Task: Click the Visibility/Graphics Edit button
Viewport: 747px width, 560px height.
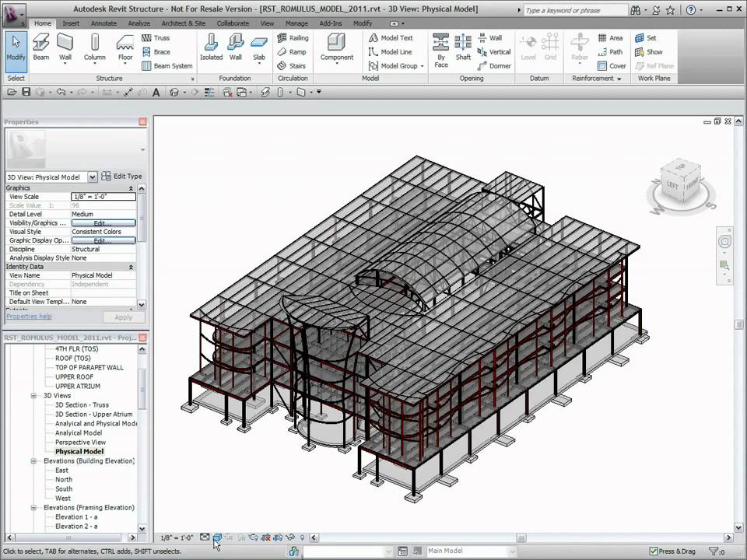Action: pyautogui.click(x=103, y=223)
